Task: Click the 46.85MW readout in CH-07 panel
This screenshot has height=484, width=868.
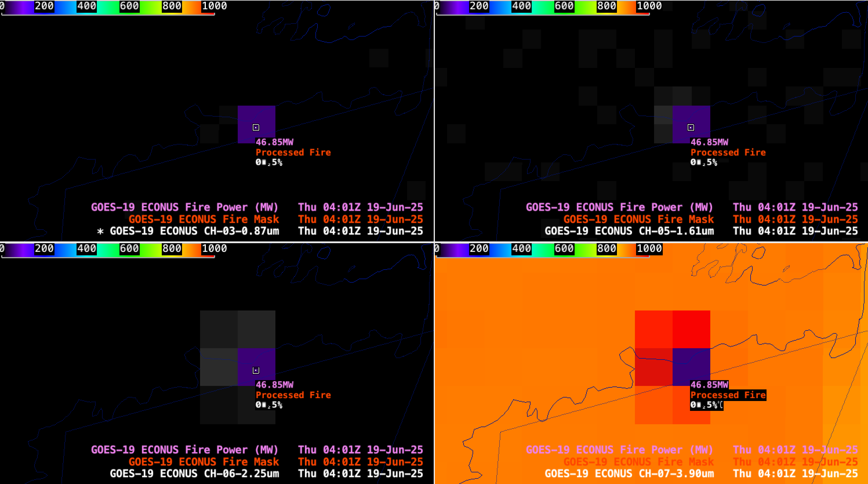Action: pos(709,384)
